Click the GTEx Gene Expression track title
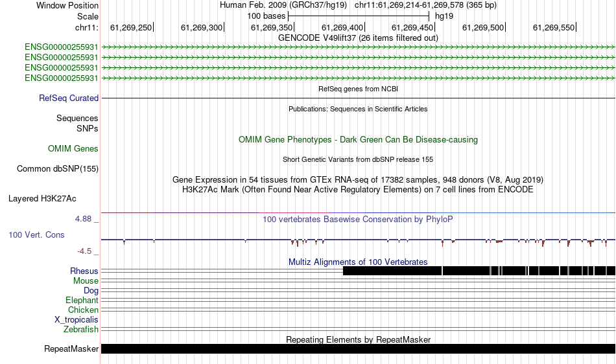This screenshot has height=364, width=616. coord(358,179)
